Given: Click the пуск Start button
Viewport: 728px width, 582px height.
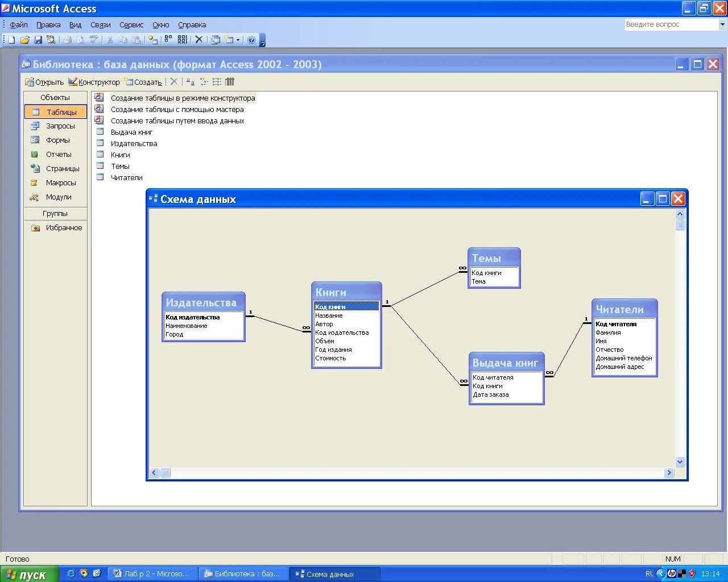Looking at the screenshot, I should pos(30,574).
